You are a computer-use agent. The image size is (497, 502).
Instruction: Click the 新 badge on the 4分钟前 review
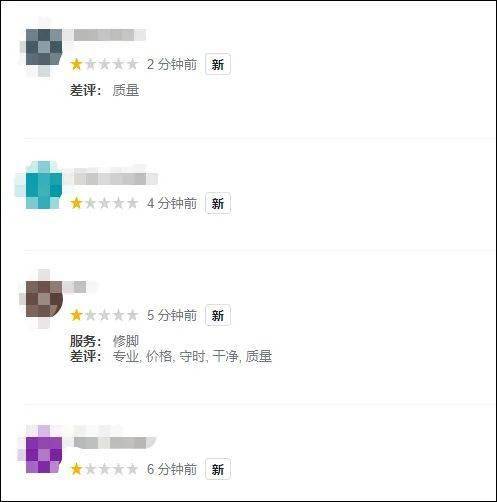[x=218, y=203]
